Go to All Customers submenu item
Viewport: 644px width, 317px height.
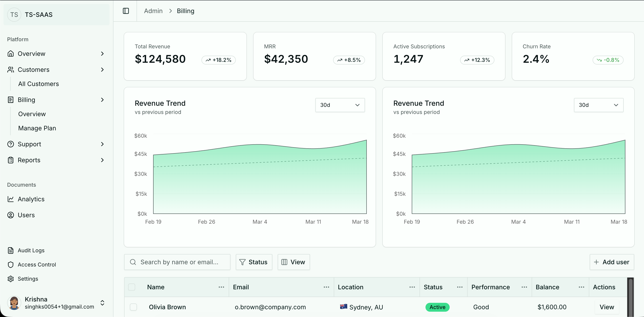(39, 84)
